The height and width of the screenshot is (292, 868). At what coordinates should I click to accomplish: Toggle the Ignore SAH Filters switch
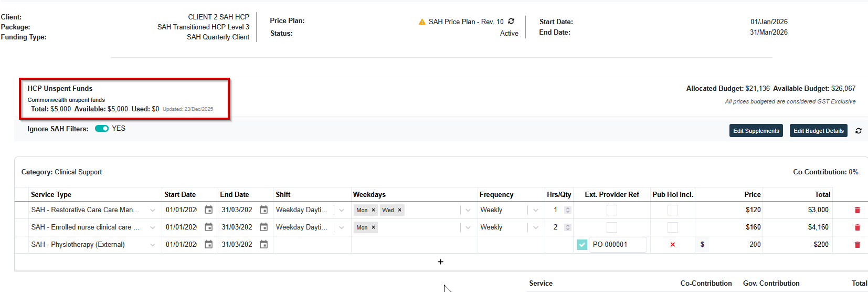(x=102, y=129)
